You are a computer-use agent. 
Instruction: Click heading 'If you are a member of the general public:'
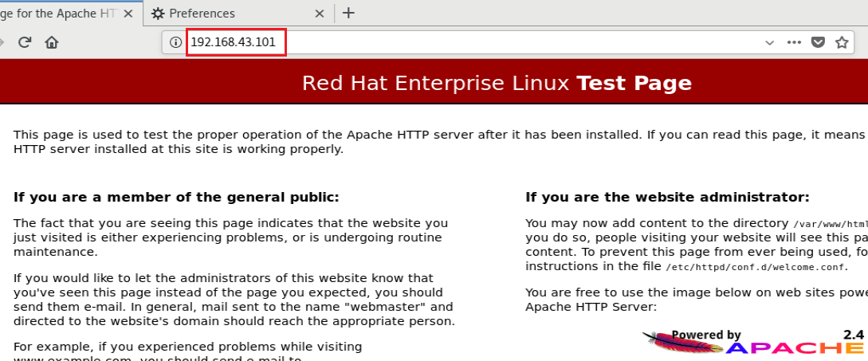[176, 197]
